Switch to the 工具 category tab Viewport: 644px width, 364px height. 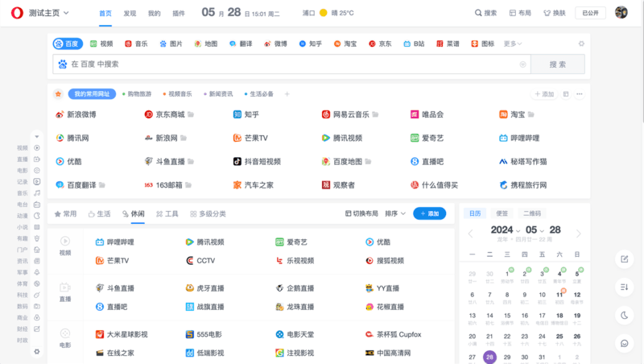pyautogui.click(x=167, y=213)
